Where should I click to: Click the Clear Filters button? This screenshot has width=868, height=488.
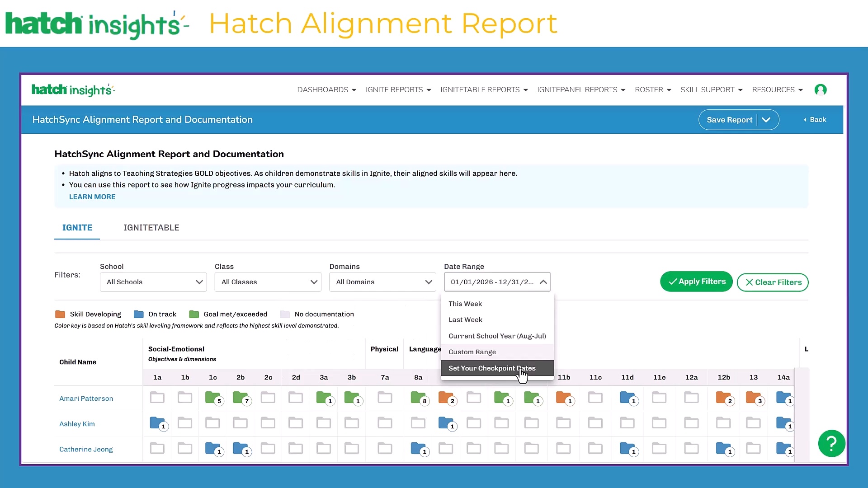pos(773,282)
